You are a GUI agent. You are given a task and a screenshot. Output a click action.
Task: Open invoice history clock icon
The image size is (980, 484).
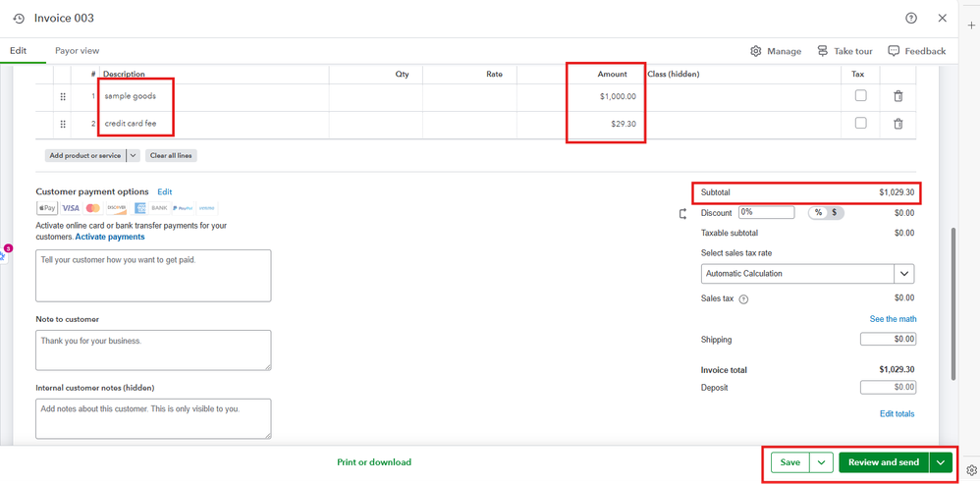tap(19, 19)
